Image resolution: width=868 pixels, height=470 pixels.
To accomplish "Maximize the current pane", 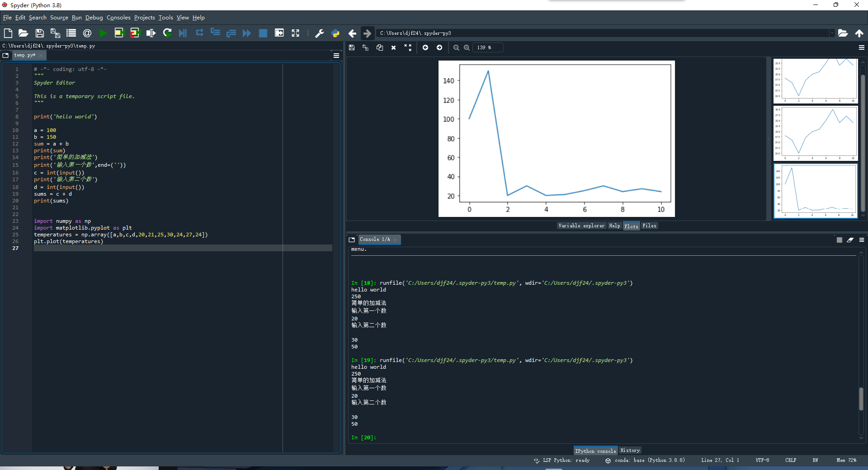I will coord(279,33).
